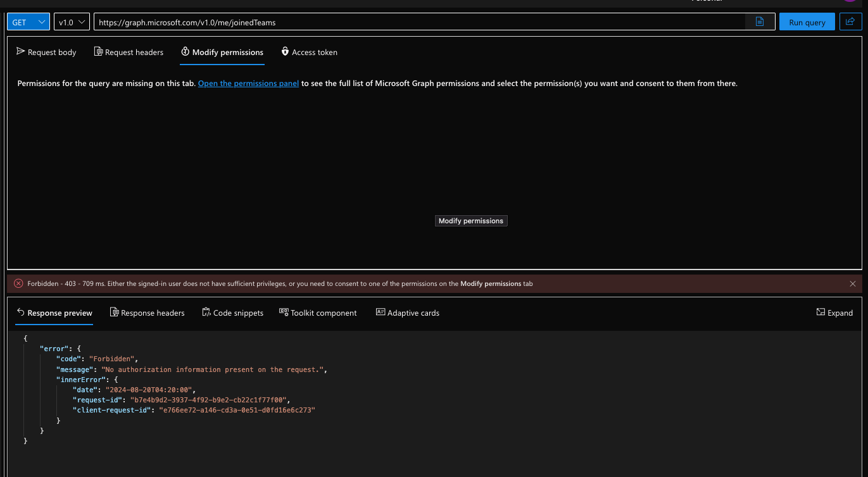
Task: Dismiss the Forbidden error banner
Action: point(853,283)
